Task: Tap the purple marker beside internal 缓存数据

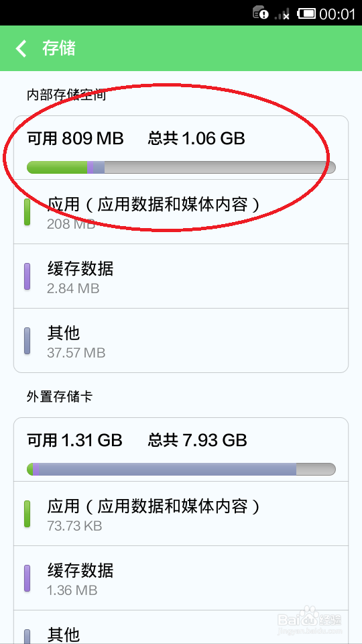Action: [x=27, y=277]
